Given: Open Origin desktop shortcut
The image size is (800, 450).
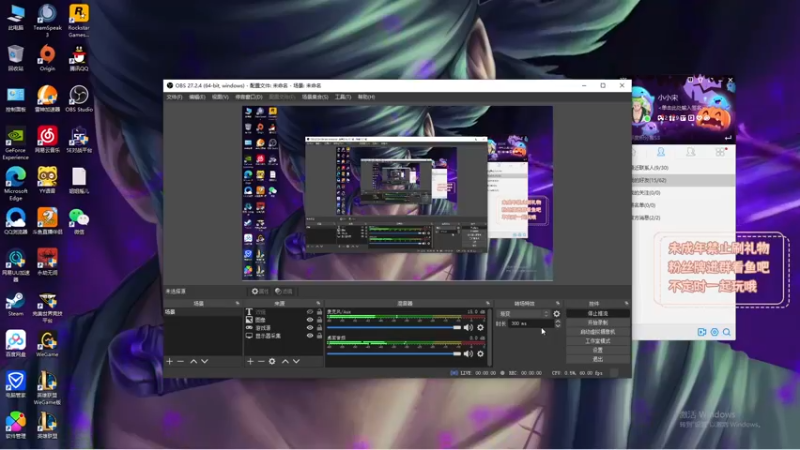Looking at the screenshot, I should [47, 58].
